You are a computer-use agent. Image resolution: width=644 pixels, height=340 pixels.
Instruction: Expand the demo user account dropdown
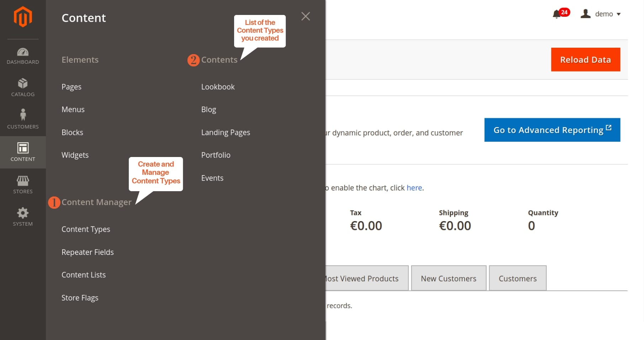click(601, 14)
